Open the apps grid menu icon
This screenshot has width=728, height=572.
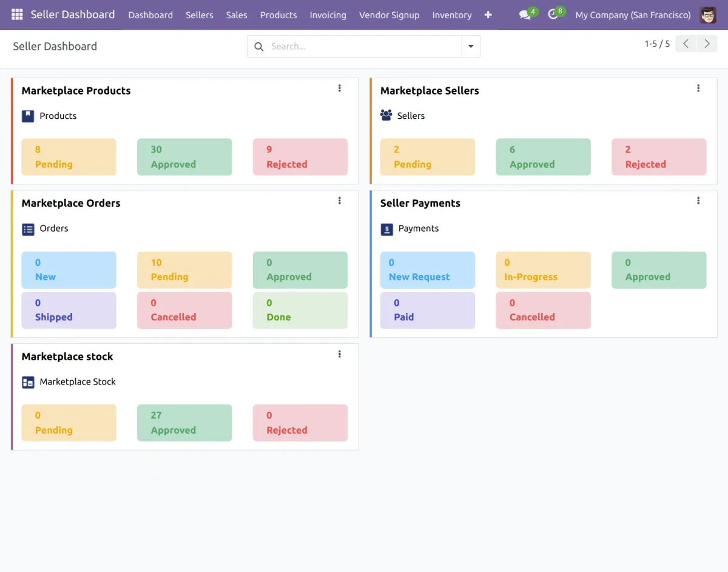(x=17, y=15)
